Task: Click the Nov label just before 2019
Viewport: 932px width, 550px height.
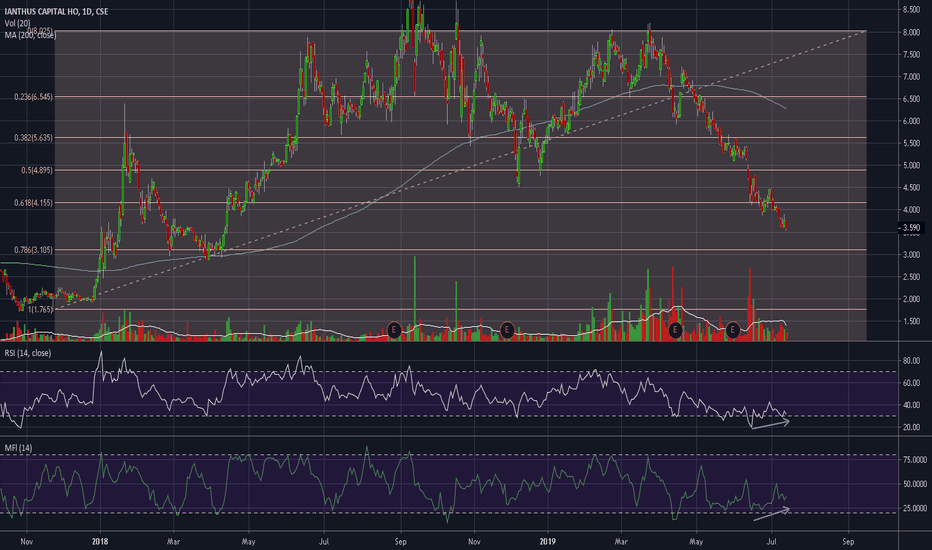Action: pos(474,542)
